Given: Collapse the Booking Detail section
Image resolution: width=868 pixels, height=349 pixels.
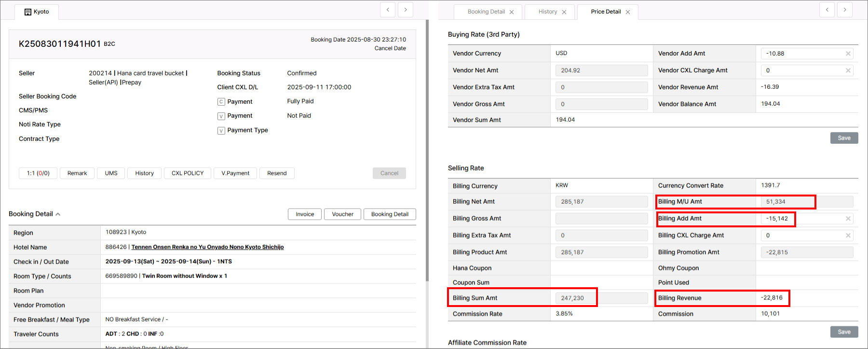Looking at the screenshot, I should [x=58, y=214].
